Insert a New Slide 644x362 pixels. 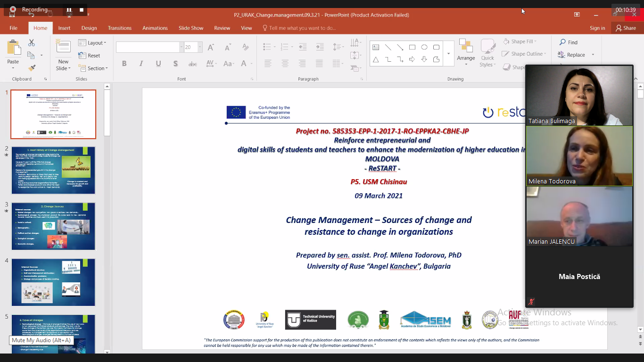tap(63, 56)
